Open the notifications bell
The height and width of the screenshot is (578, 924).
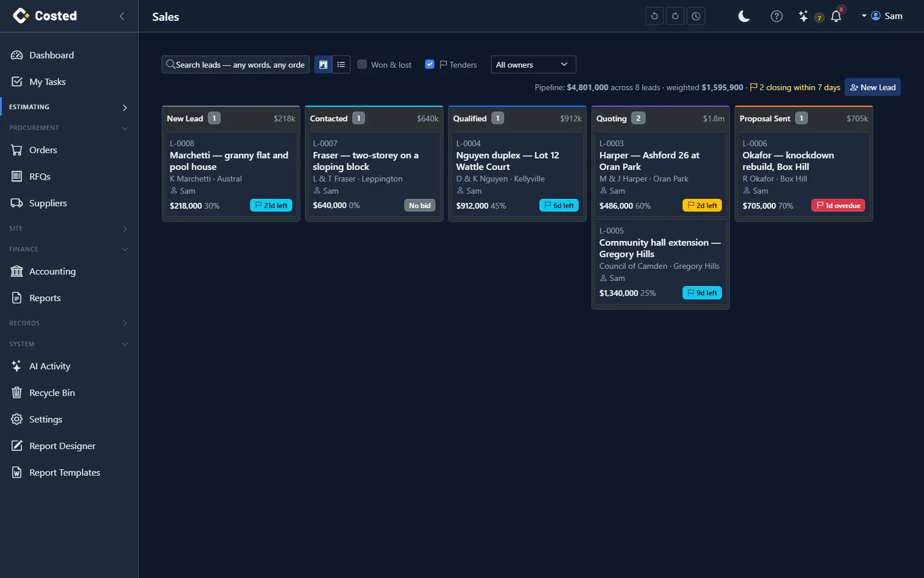836,16
